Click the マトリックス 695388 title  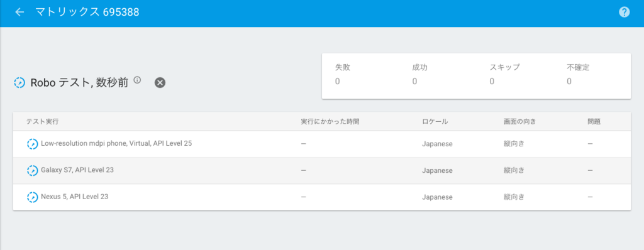click(87, 13)
